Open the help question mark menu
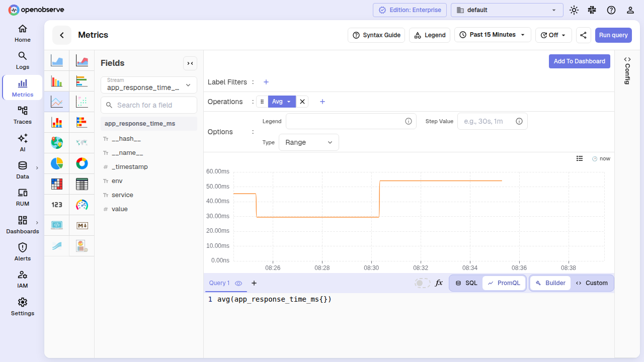This screenshot has height=362, width=644. coord(611,10)
